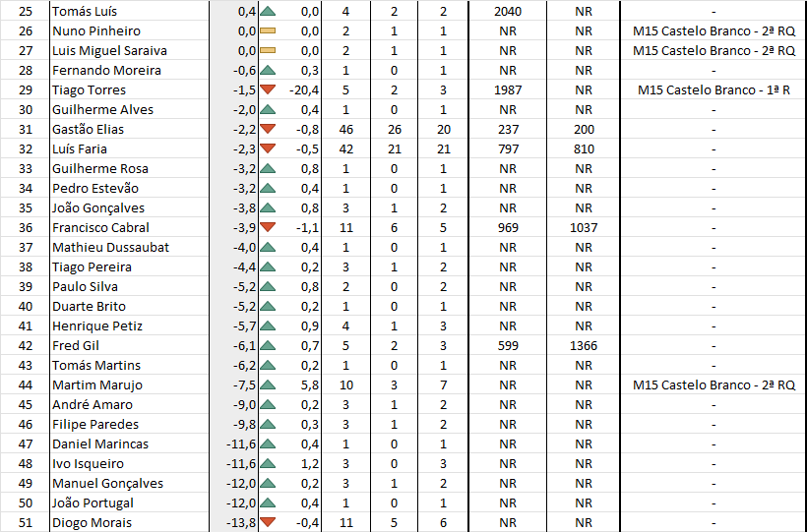Viewport: 807px width, 532px height.
Task: Click the ranking value 797 for Luís Faria
Action: click(508, 148)
